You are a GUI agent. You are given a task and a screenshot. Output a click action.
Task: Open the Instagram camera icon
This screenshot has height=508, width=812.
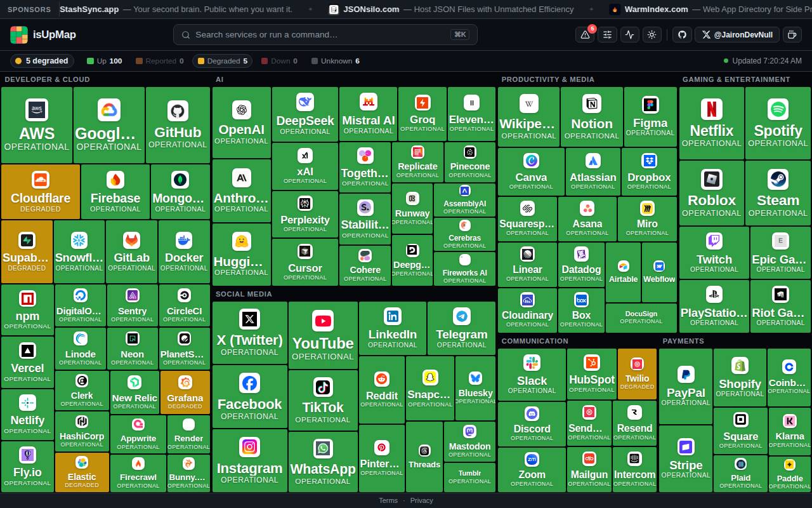tap(249, 447)
